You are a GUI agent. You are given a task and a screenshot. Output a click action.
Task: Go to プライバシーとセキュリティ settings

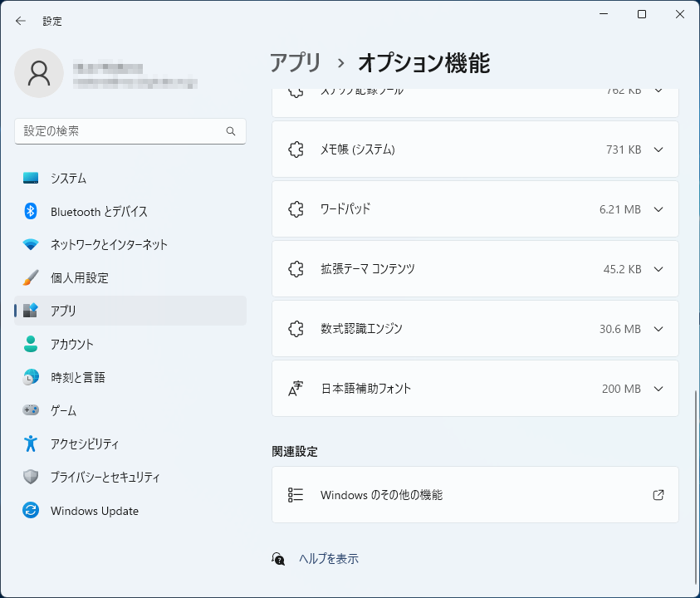pyautogui.click(x=105, y=478)
